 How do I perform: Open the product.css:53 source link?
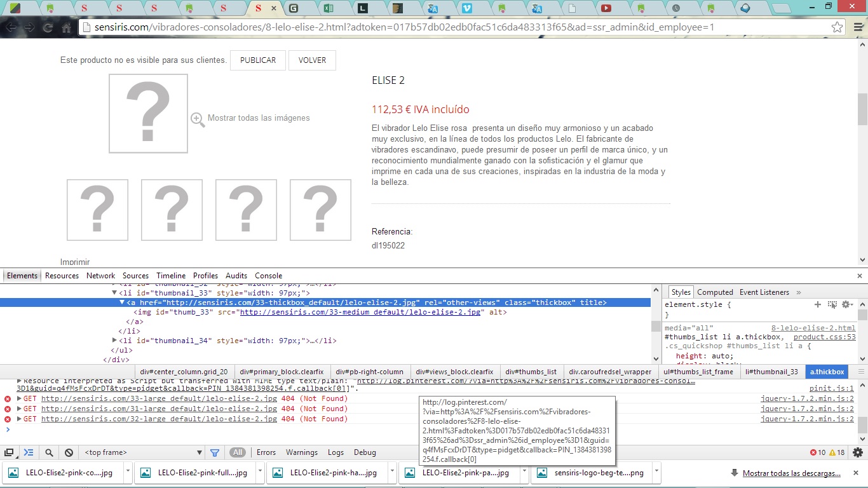[x=825, y=337]
